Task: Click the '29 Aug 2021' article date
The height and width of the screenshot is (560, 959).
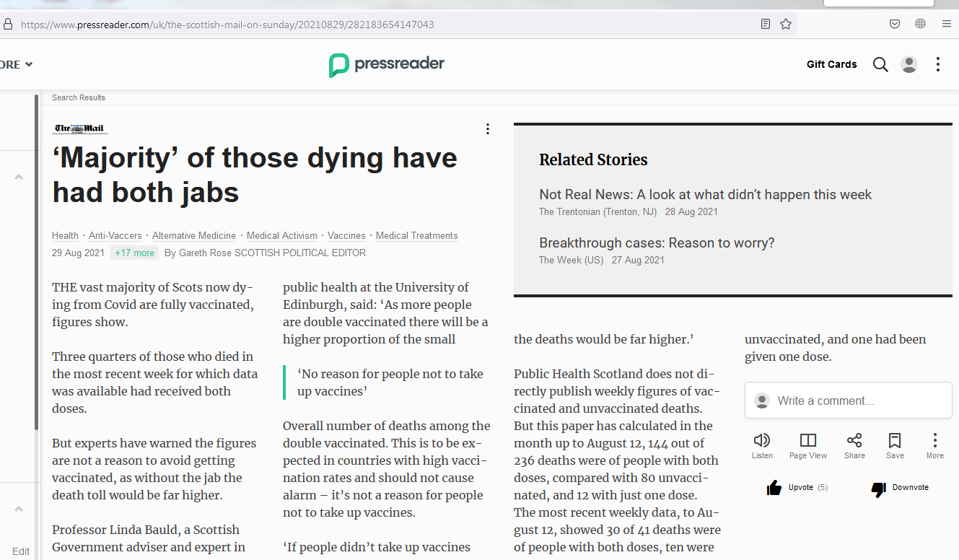Action: pyautogui.click(x=78, y=253)
